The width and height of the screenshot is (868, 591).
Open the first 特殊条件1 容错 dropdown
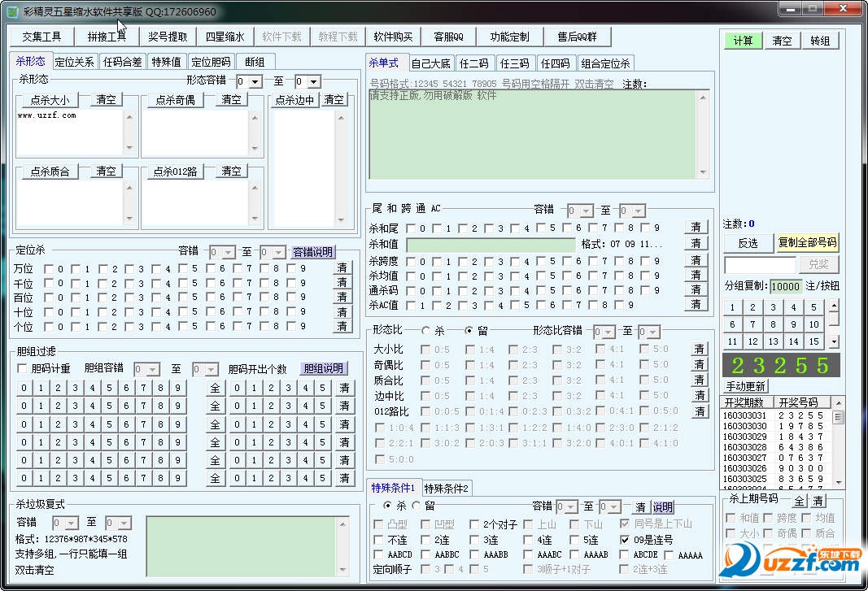(x=572, y=507)
